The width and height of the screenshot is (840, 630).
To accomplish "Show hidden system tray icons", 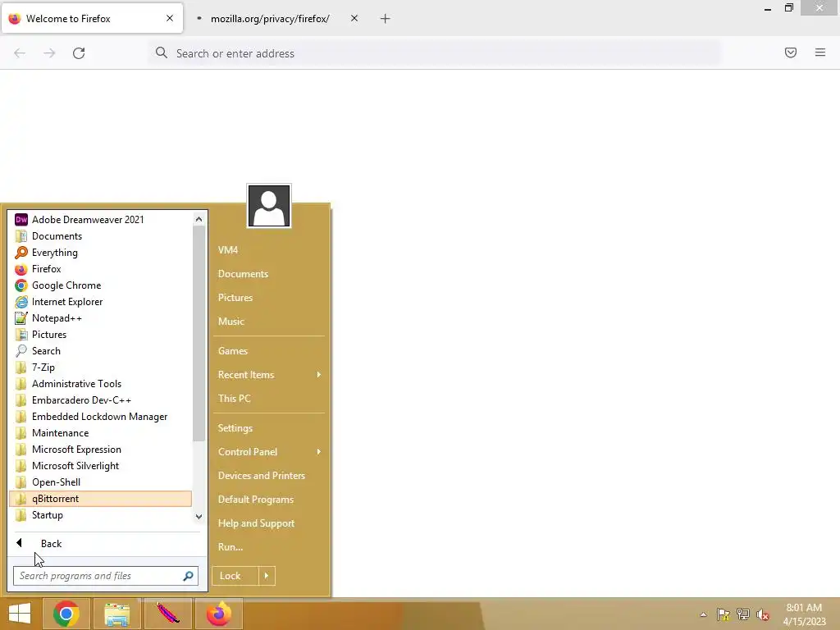I will click(x=703, y=614).
